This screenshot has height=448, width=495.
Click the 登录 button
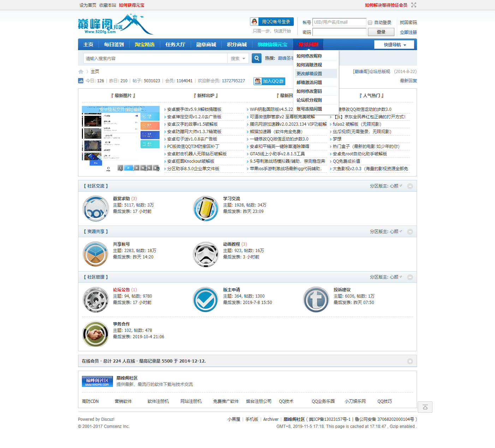tap(381, 32)
